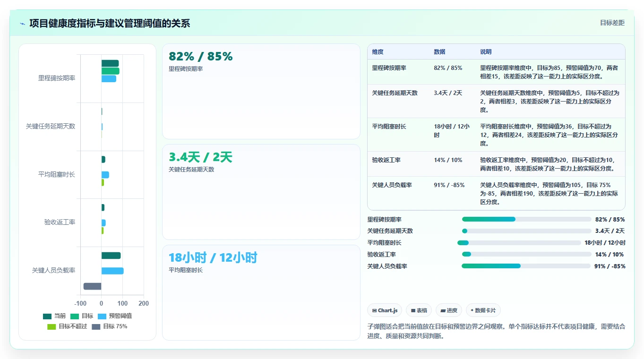
Task: Toggle the 目标 75% legend entry
Action: [110, 326]
